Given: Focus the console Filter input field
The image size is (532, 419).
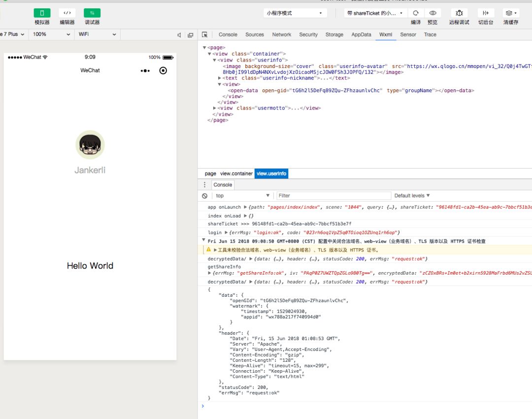Looking at the screenshot, I should [x=334, y=196].
